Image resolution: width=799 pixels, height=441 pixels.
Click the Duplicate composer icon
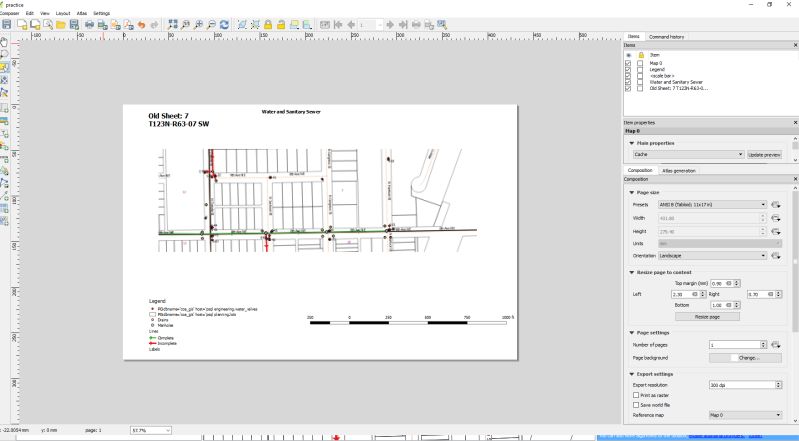click(35, 24)
